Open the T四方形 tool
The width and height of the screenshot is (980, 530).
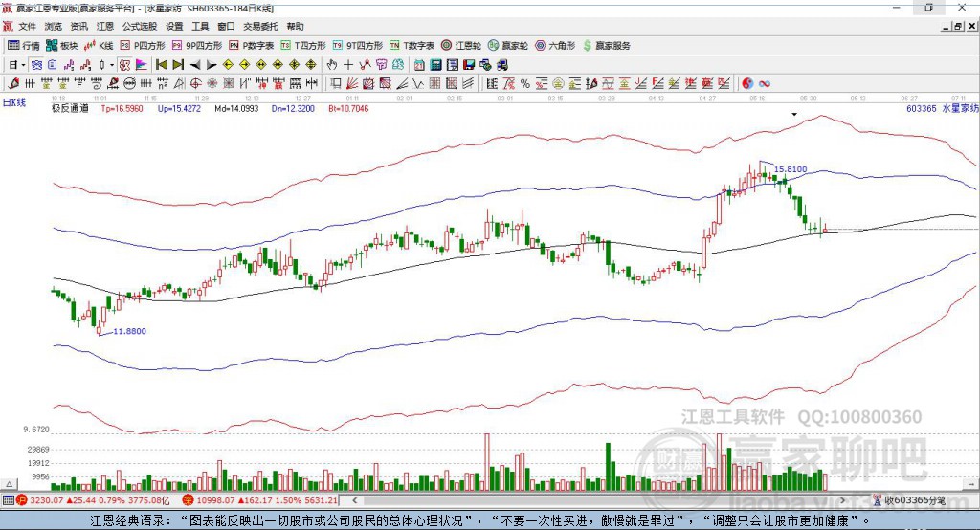(x=303, y=46)
